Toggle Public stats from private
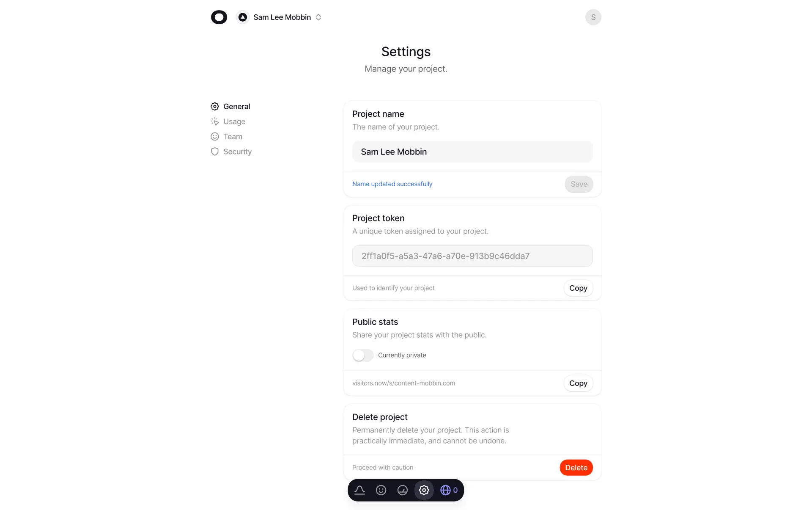The image size is (812, 510). [363, 355]
